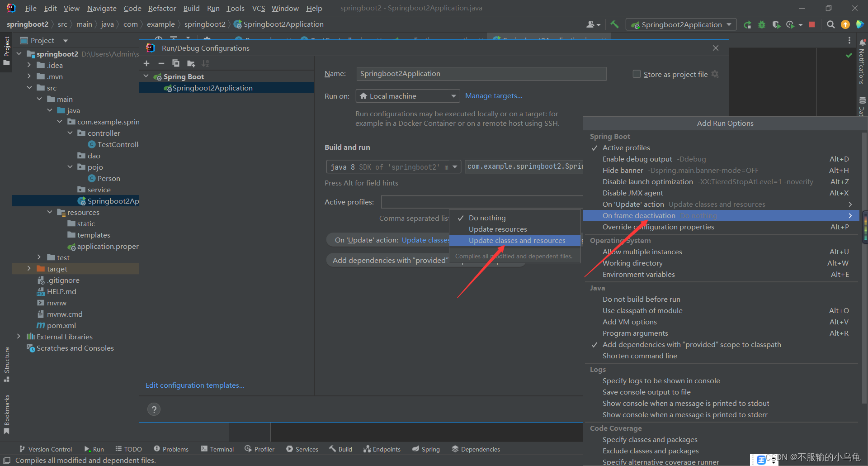Image resolution: width=868 pixels, height=466 pixels.
Task: Enable debug output option
Action: (x=721, y=159)
